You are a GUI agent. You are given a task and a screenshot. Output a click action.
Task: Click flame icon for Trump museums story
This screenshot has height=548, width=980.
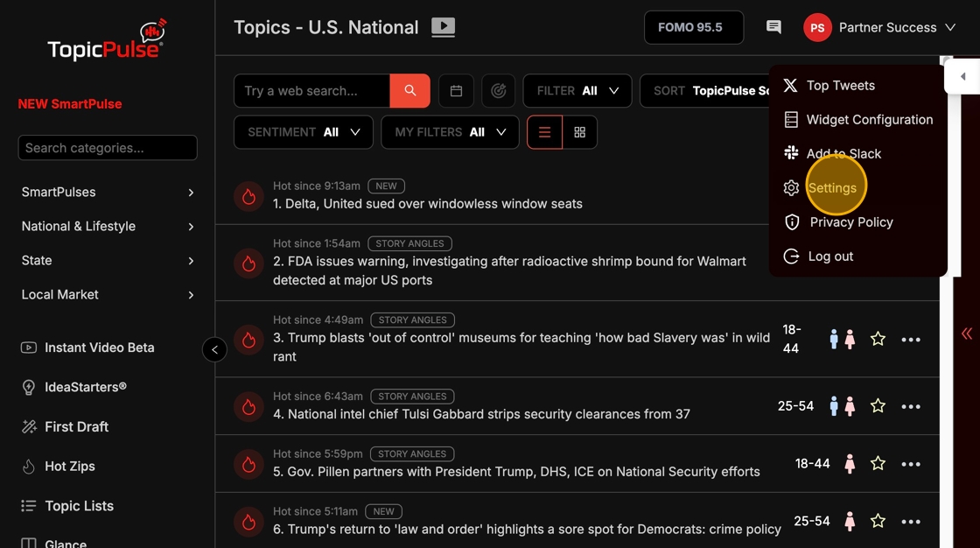[248, 340]
